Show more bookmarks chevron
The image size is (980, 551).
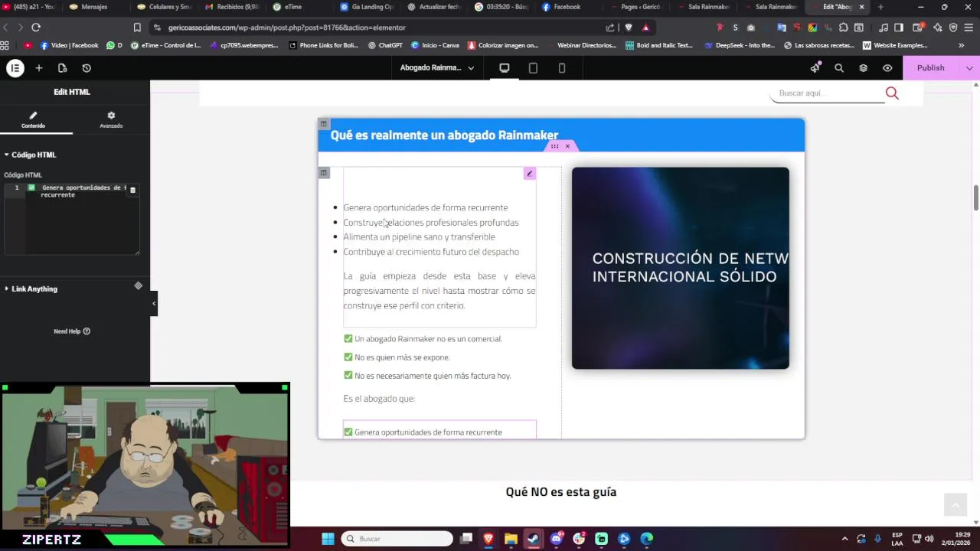tap(962, 45)
